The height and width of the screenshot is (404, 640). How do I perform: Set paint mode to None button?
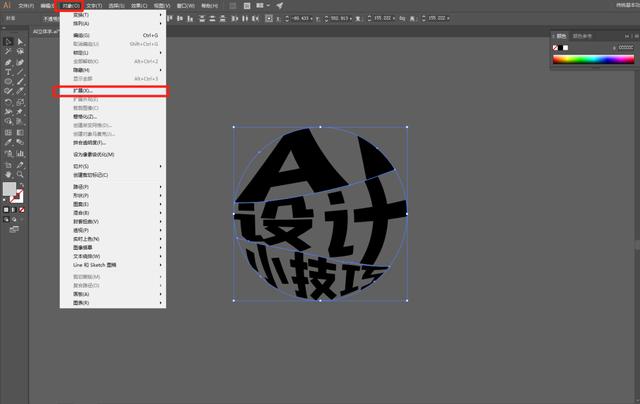(x=22, y=210)
